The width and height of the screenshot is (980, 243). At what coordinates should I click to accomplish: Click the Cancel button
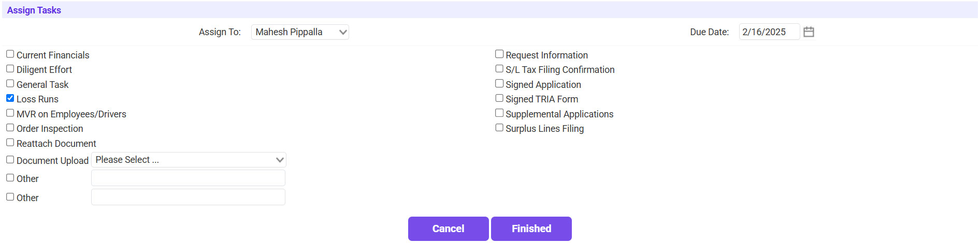pyautogui.click(x=448, y=229)
